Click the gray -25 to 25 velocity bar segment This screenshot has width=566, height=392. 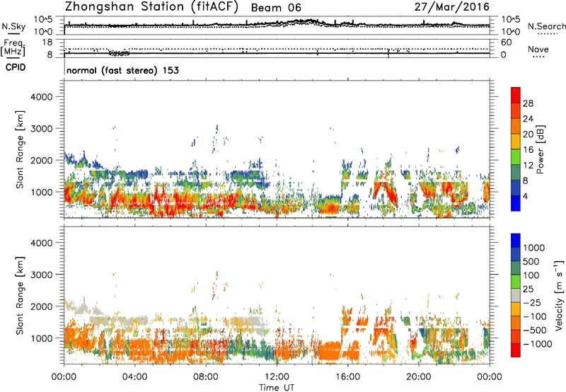click(x=516, y=295)
